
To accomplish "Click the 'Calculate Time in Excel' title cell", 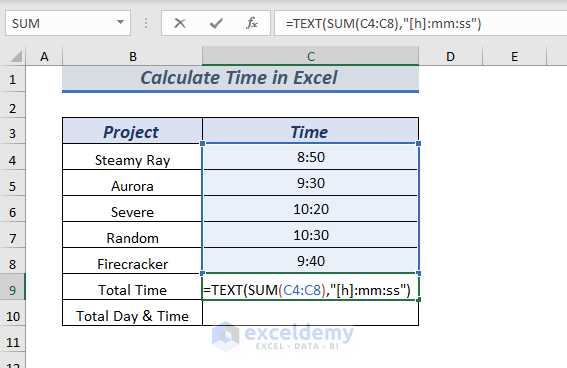I will pos(240,78).
